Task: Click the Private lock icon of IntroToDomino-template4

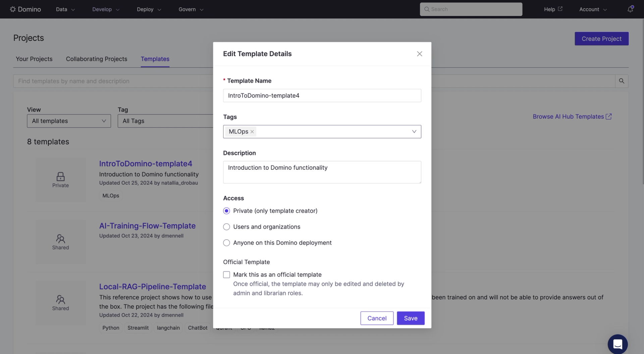Action: [60, 176]
